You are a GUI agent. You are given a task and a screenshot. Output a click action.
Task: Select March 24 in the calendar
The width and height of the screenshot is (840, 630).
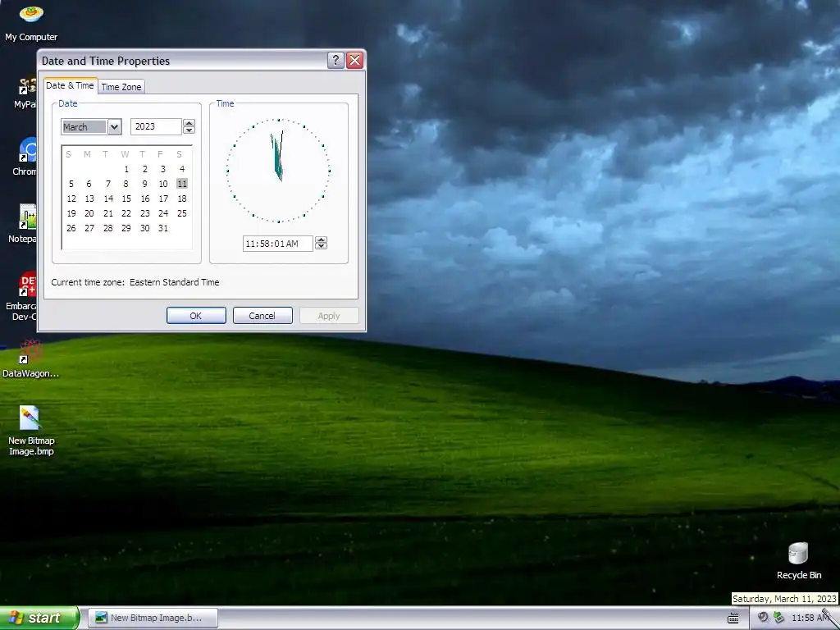[x=163, y=213]
